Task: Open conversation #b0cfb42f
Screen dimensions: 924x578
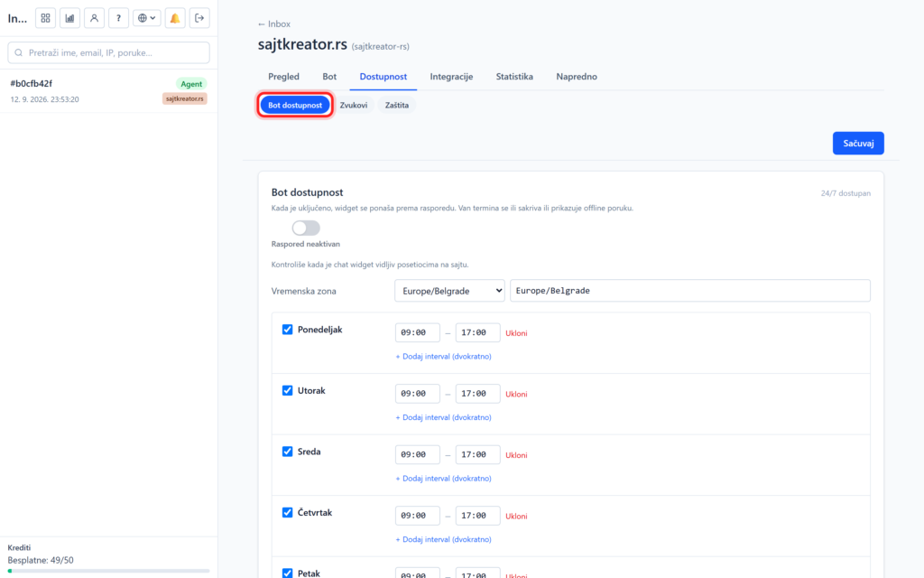Action: (x=108, y=91)
